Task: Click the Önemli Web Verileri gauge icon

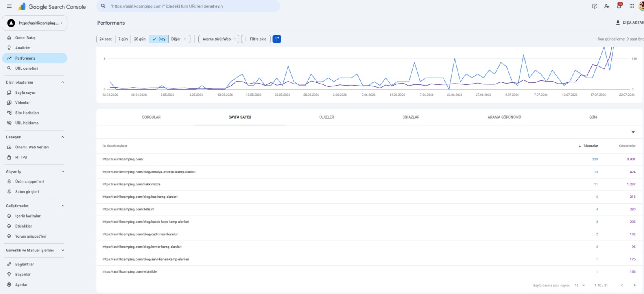Action: [9, 147]
